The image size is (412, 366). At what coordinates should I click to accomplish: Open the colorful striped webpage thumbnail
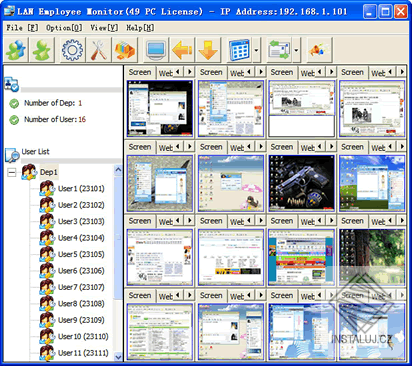tap(302, 257)
